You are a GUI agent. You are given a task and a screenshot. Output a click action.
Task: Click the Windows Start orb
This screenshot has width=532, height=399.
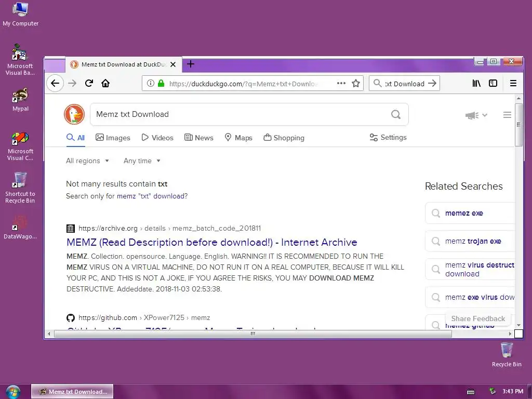13,392
